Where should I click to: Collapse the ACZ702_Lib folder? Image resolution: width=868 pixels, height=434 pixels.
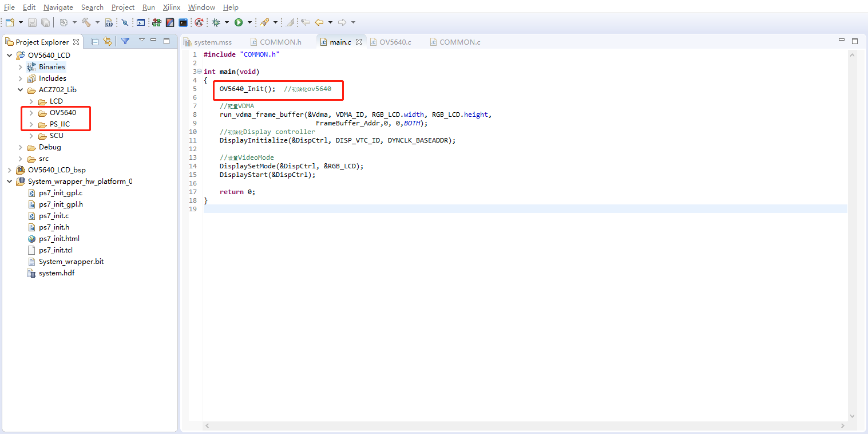pyautogui.click(x=20, y=90)
